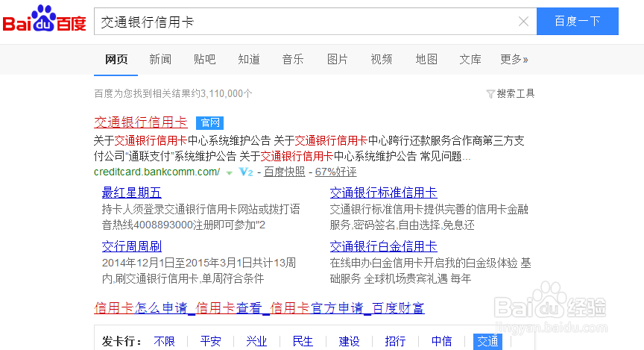Click the funnel icon beside 搜索工具
The height and width of the screenshot is (350, 644).
pyautogui.click(x=490, y=94)
